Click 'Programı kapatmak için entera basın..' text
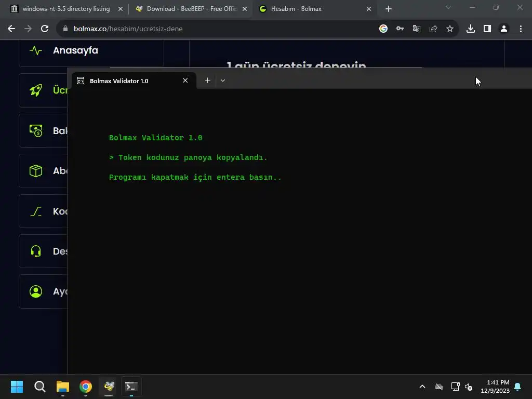532x399 pixels. tap(195, 177)
